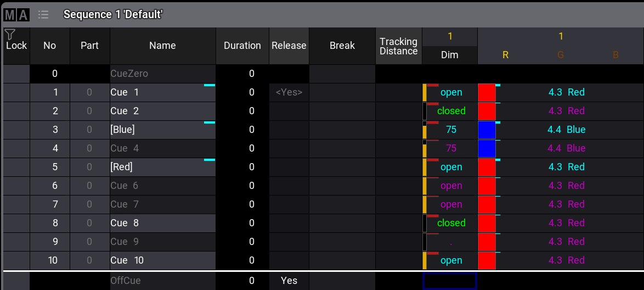Select the Duration column header
Image resolution: width=644 pixels, height=290 pixels.
(242, 46)
